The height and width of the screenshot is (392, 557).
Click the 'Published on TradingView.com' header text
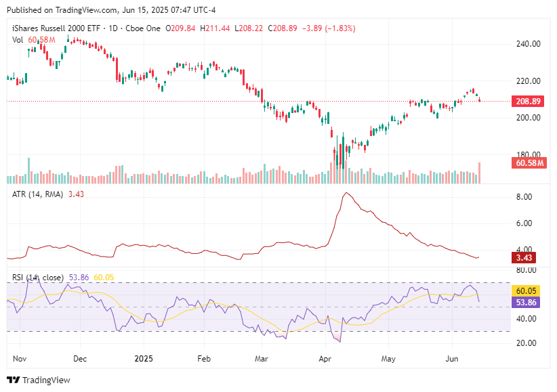[x=62, y=10]
